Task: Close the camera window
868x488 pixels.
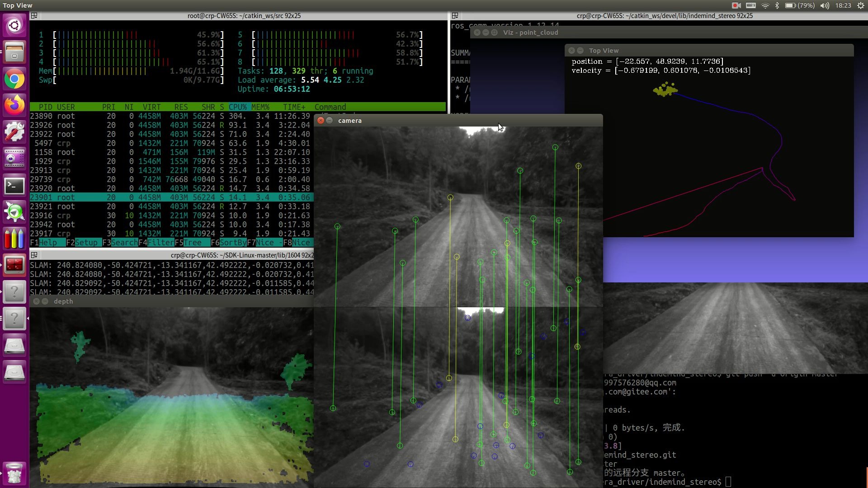Action: pos(321,121)
